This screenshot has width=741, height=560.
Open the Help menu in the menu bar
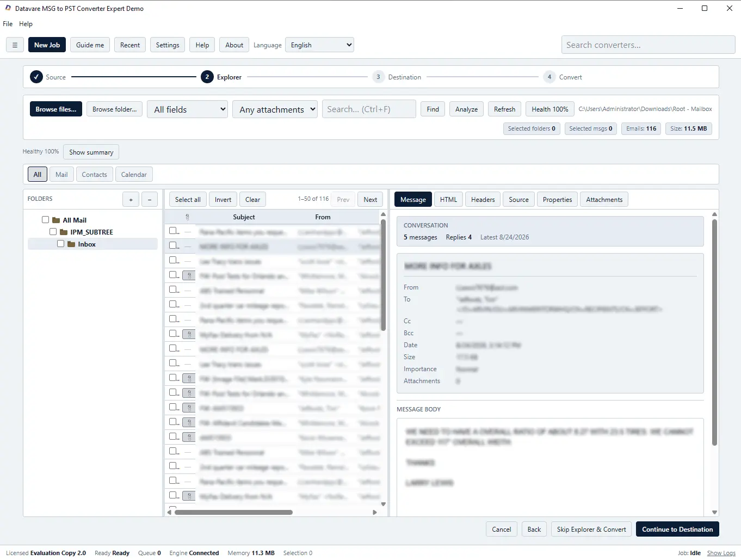pyautogui.click(x=26, y=24)
